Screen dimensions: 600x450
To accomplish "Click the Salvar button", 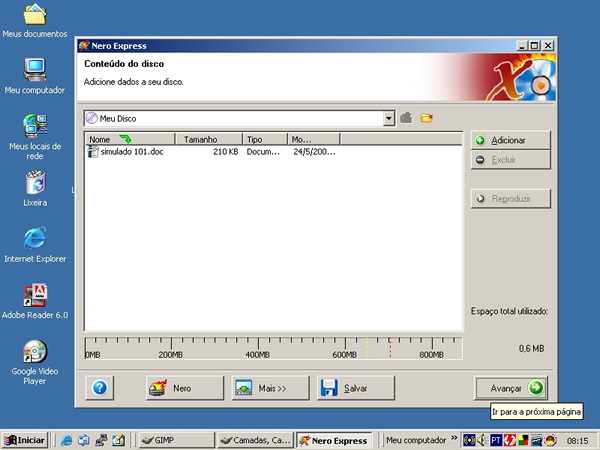I will point(355,388).
